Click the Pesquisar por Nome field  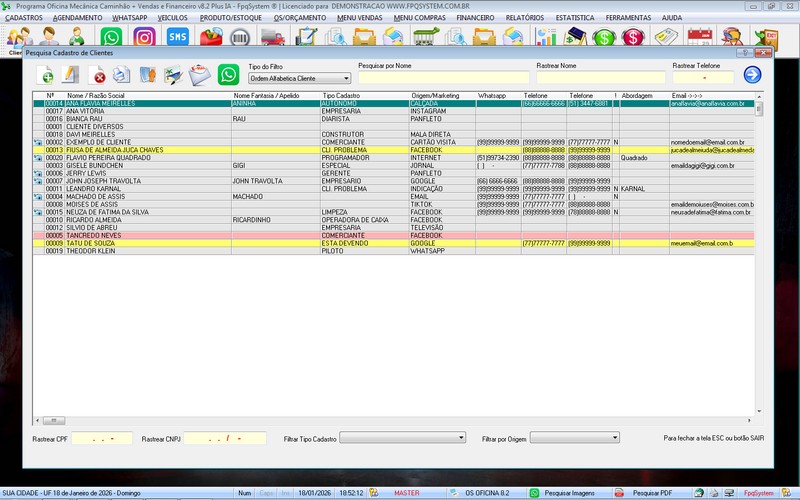[x=443, y=77]
